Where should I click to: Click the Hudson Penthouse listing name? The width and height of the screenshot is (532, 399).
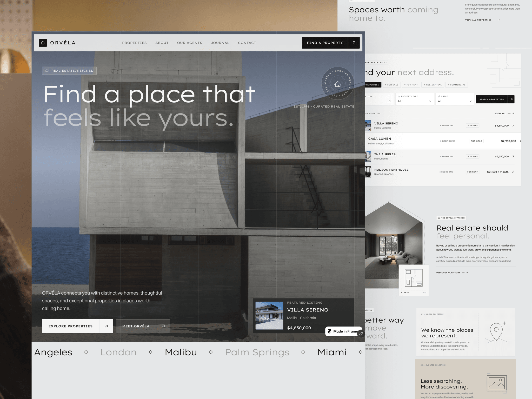[x=391, y=170]
